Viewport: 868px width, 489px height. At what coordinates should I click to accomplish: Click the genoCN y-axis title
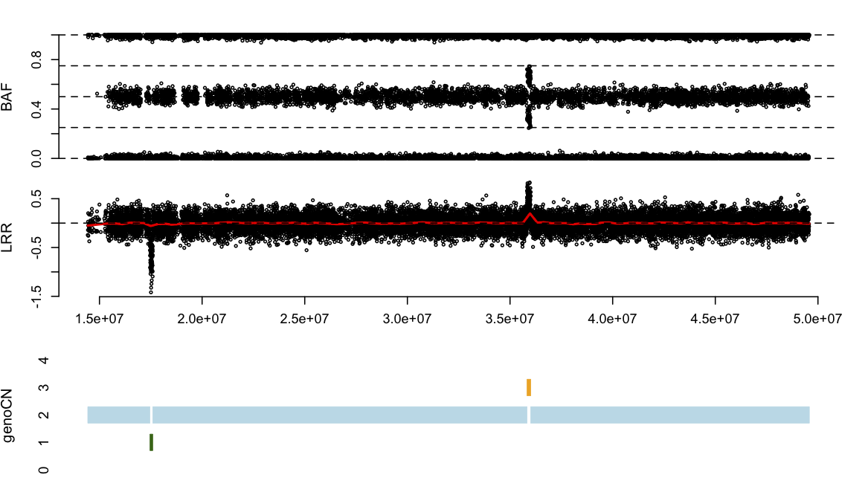point(8,415)
